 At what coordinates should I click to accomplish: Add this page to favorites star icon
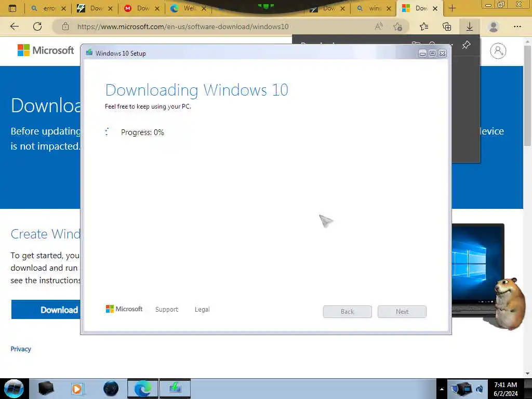(x=398, y=26)
